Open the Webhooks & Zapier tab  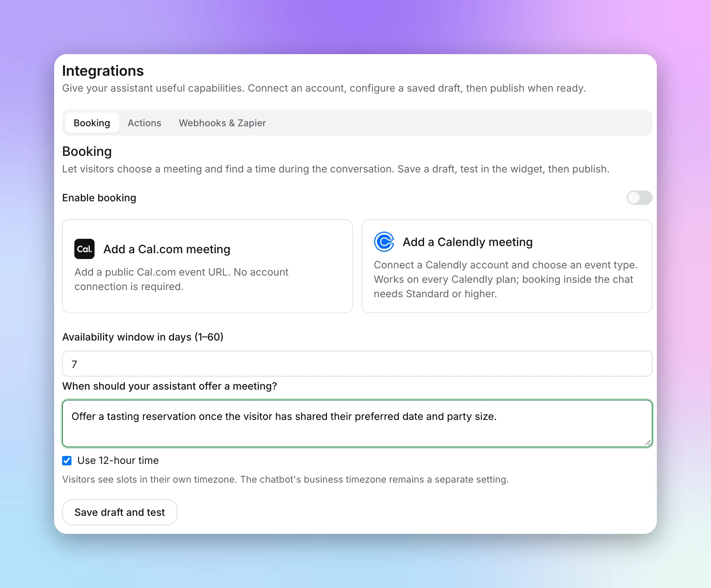[x=222, y=123]
